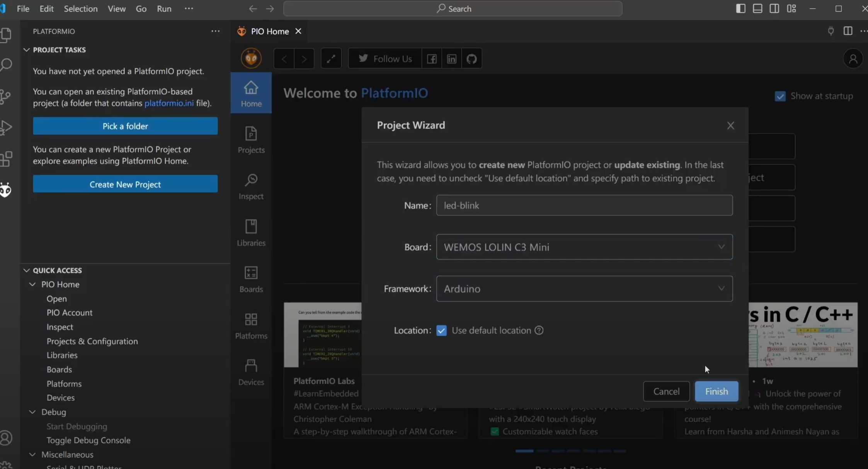Disable 'Show at startup'
The image size is (868, 469).
[x=781, y=96]
